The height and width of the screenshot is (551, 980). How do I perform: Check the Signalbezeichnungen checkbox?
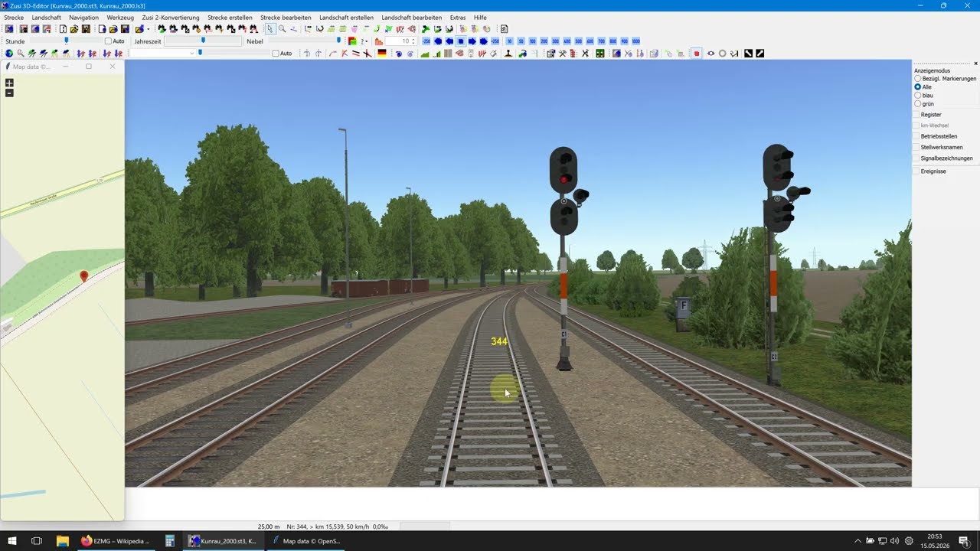tap(916, 158)
